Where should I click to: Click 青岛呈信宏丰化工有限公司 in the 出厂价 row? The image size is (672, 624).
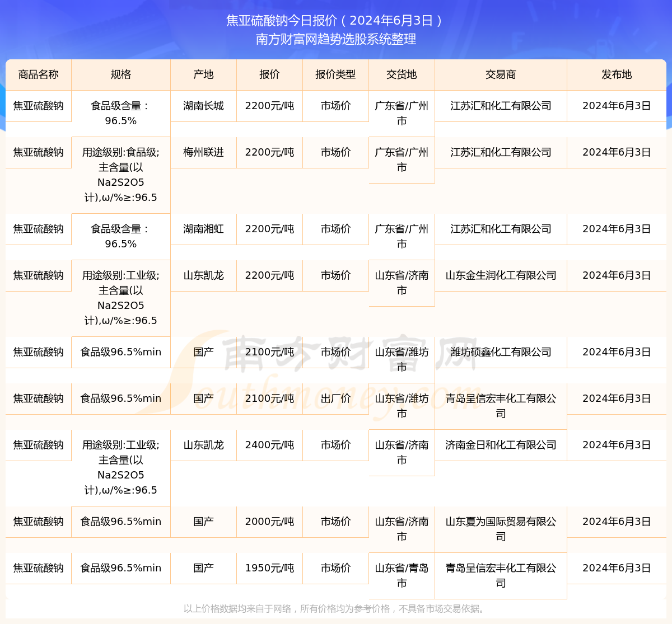pyautogui.click(x=501, y=406)
